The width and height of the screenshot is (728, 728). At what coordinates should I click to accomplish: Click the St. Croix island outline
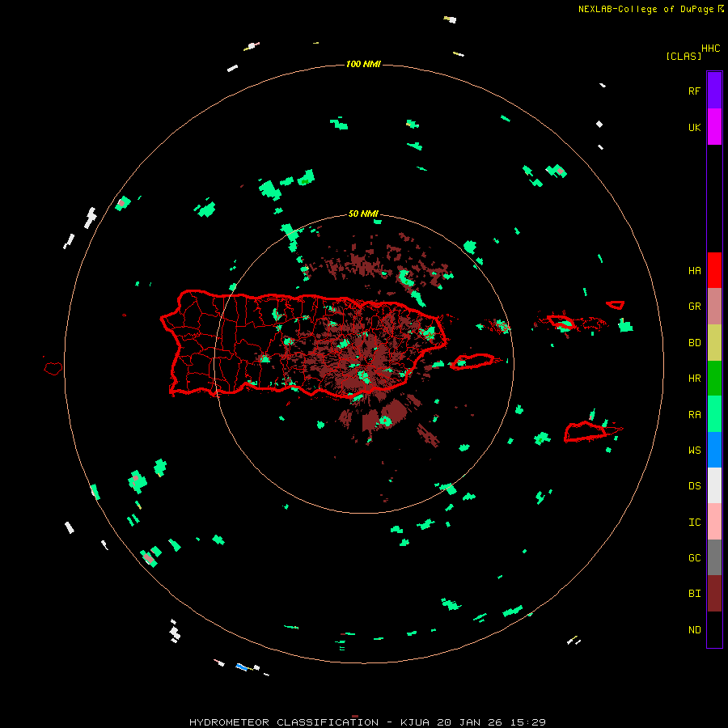(585, 432)
